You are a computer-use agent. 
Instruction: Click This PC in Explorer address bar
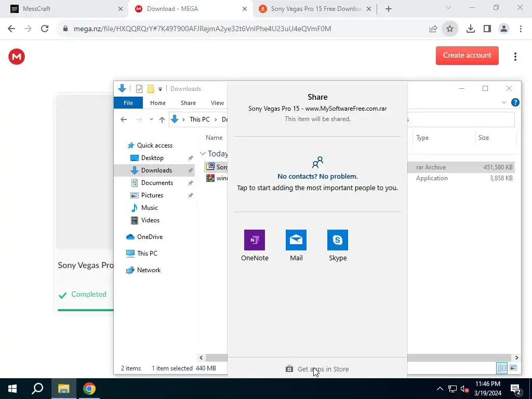coord(199,119)
